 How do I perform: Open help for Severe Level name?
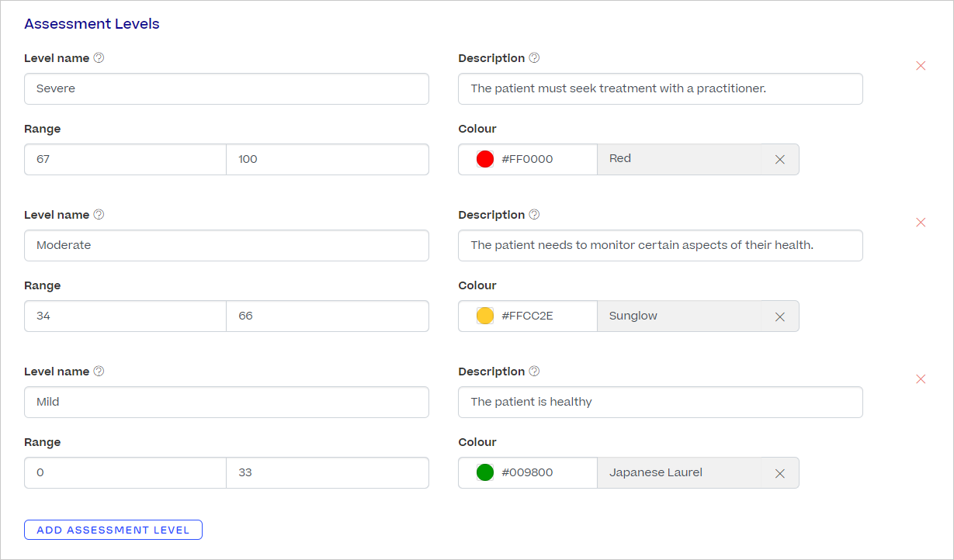(x=99, y=58)
